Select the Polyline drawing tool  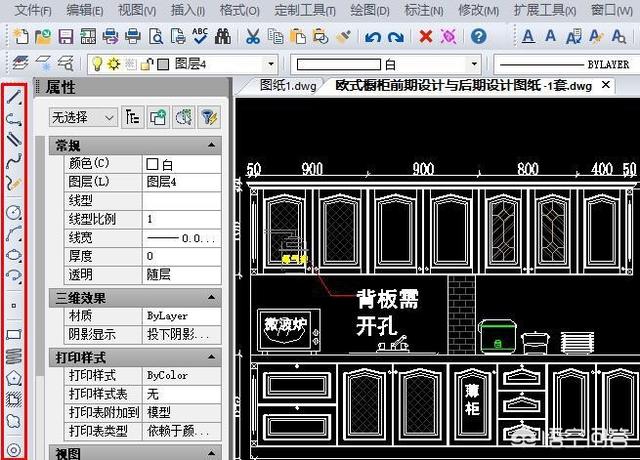[14, 118]
